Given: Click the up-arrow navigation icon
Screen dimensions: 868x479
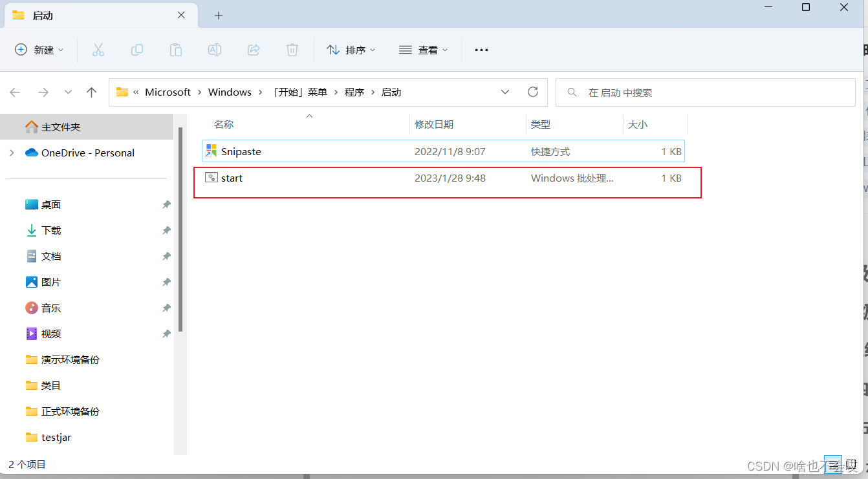Looking at the screenshot, I should point(91,92).
